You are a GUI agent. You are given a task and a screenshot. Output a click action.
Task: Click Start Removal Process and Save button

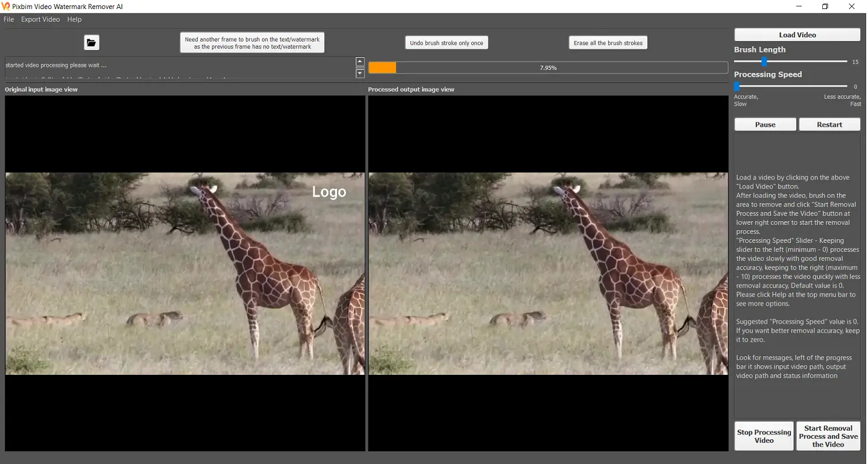pyautogui.click(x=828, y=436)
